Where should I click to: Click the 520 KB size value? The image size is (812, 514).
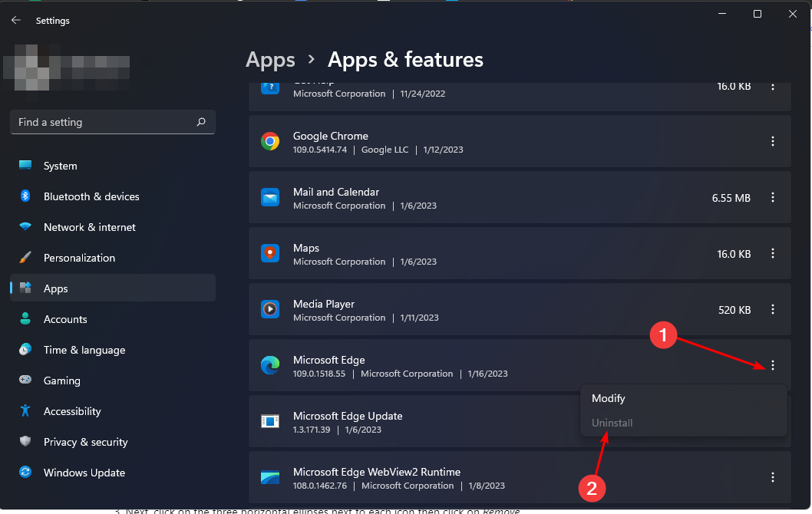pyautogui.click(x=734, y=309)
